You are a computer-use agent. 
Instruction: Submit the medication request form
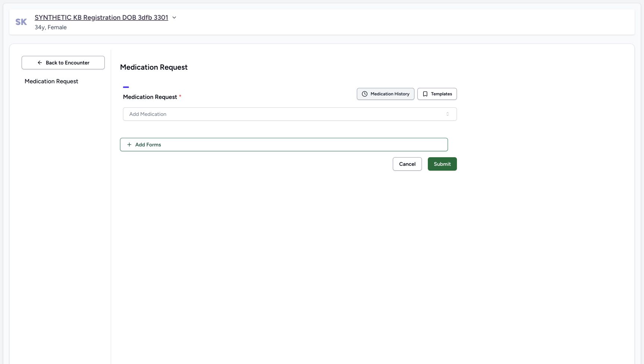[442, 164]
